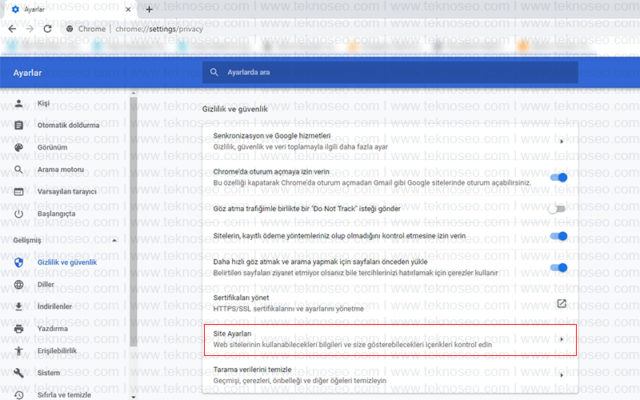
Task: Click the Sistem wrench icon
Action: coord(19,373)
